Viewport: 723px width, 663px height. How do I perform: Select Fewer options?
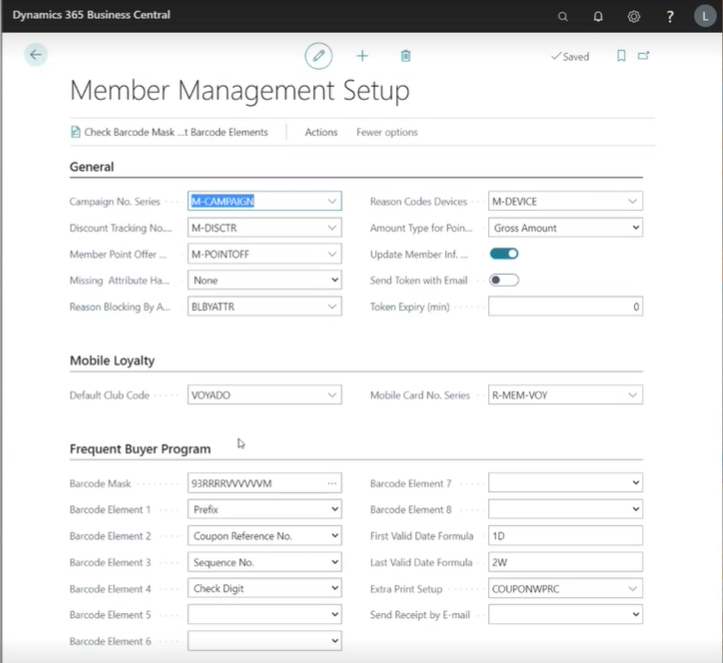click(x=387, y=132)
